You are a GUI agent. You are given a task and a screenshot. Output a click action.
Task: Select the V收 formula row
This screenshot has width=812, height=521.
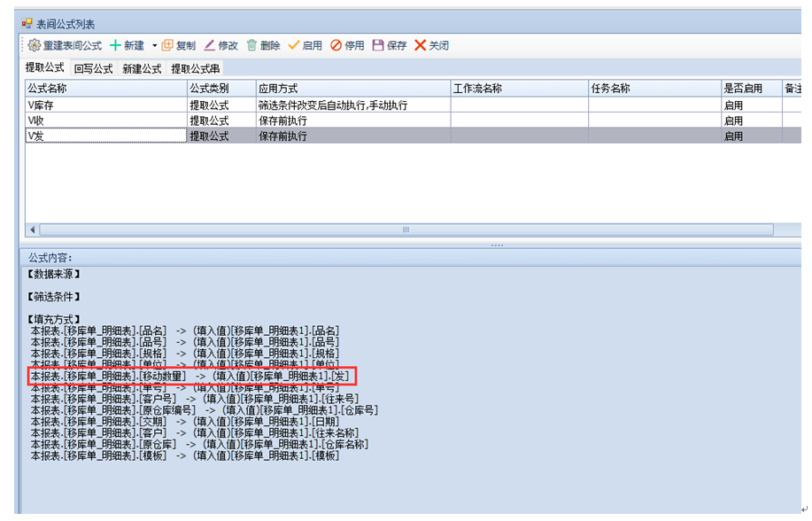pos(104,121)
